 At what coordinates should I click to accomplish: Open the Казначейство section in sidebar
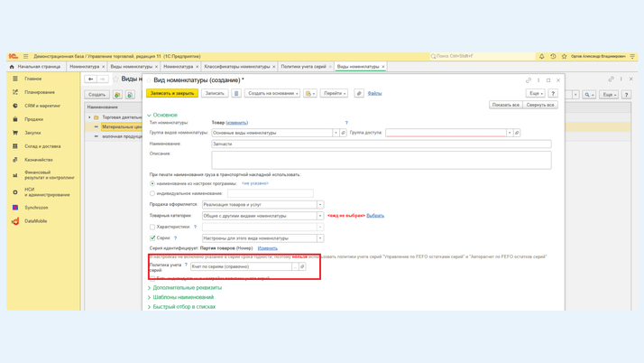coord(39,160)
